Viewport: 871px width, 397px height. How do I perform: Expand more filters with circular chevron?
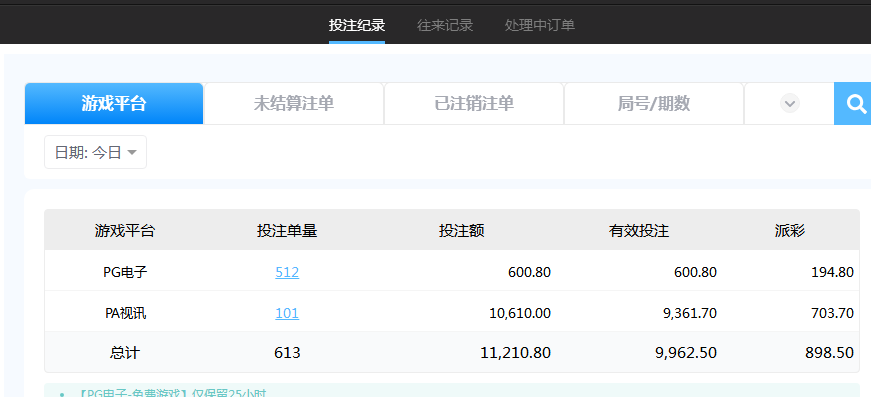(x=789, y=104)
